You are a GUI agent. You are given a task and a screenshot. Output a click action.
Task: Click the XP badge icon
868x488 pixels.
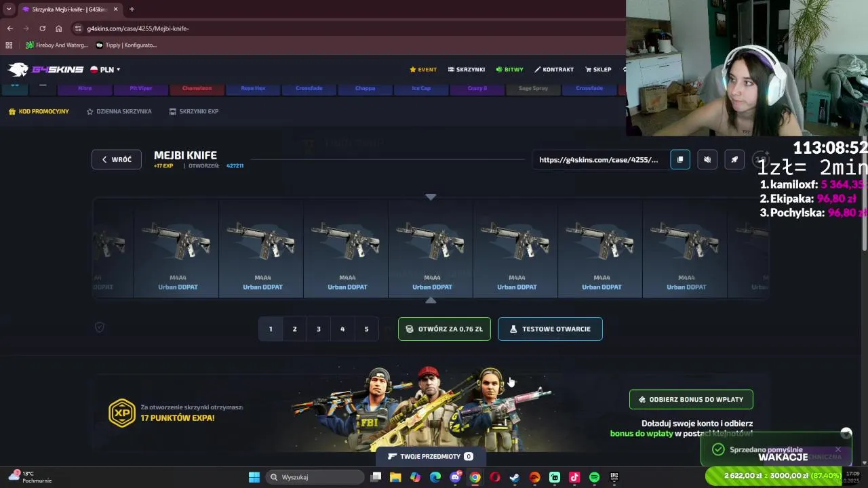122,413
